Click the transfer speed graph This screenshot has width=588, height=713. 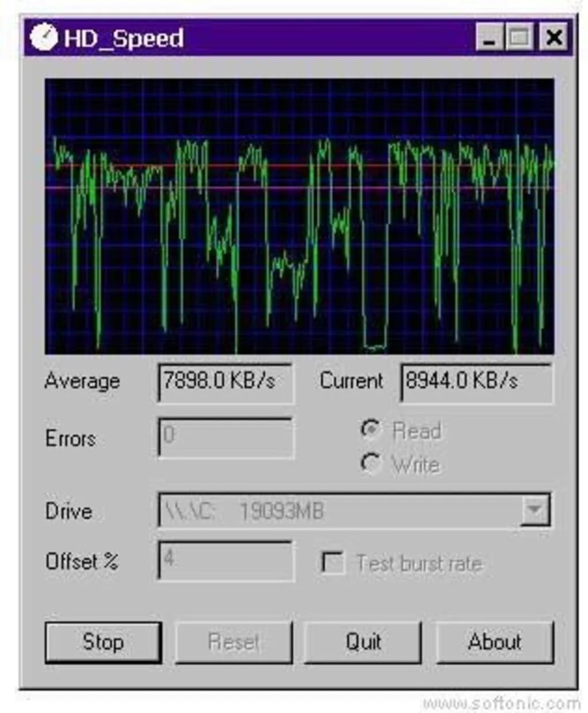click(299, 216)
